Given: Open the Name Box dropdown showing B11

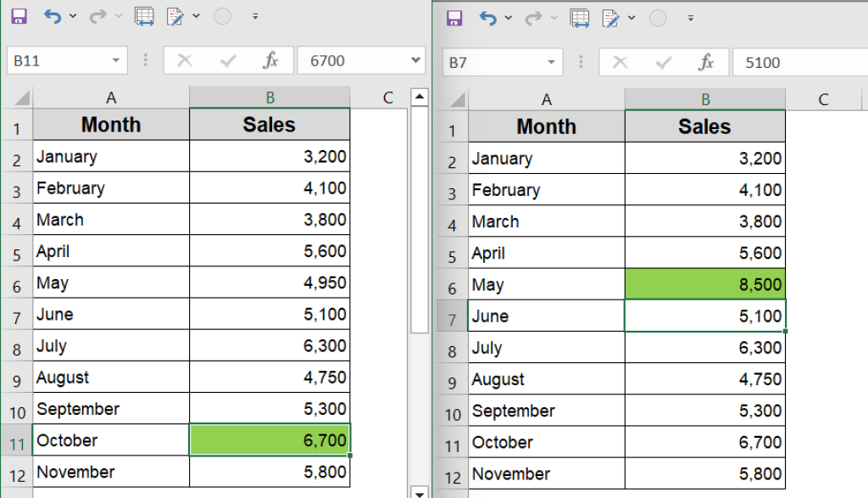Looking at the screenshot, I should point(118,60).
